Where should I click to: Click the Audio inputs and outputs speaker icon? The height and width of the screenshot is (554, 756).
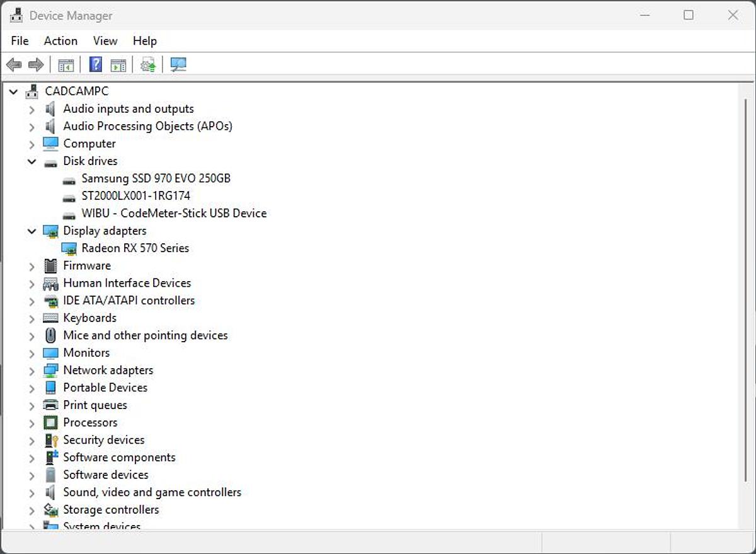pyautogui.click(x=50, y=109)
